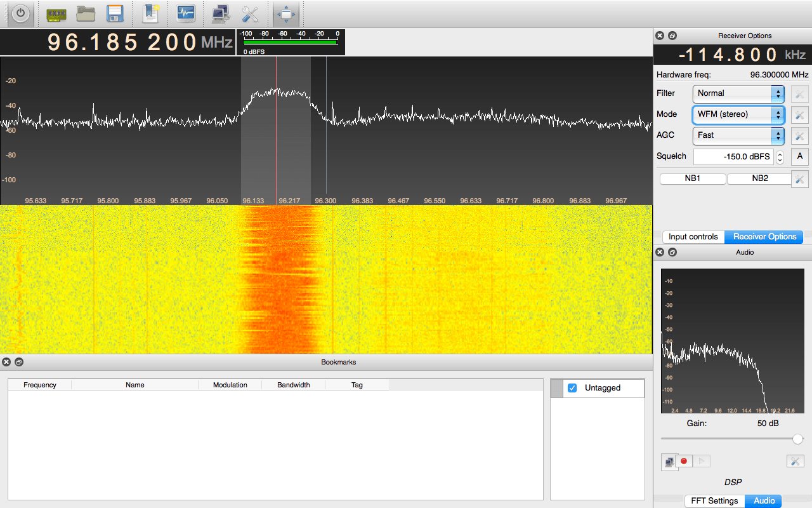Start the DSP with the power button
This screenshot has height=508, width=812.
[x=20, y=14]
